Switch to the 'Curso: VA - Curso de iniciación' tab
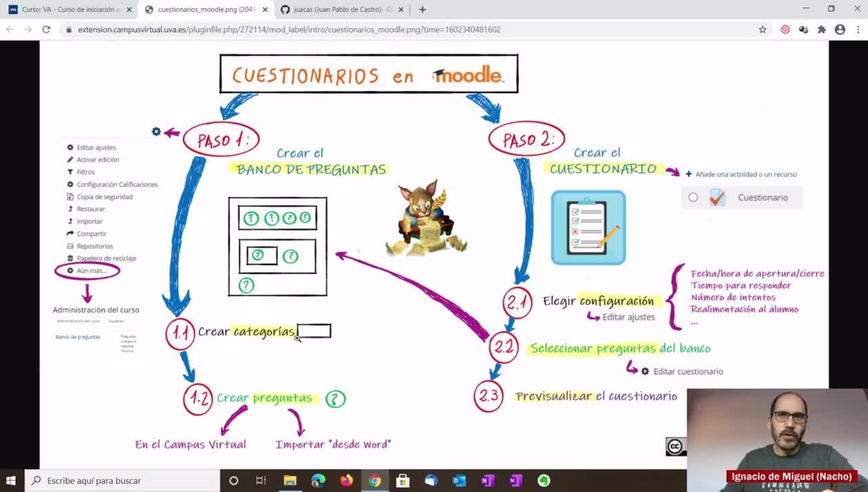The height and width of the screenshot is (492, 868). pyautogui.click(x=70, y=10)
